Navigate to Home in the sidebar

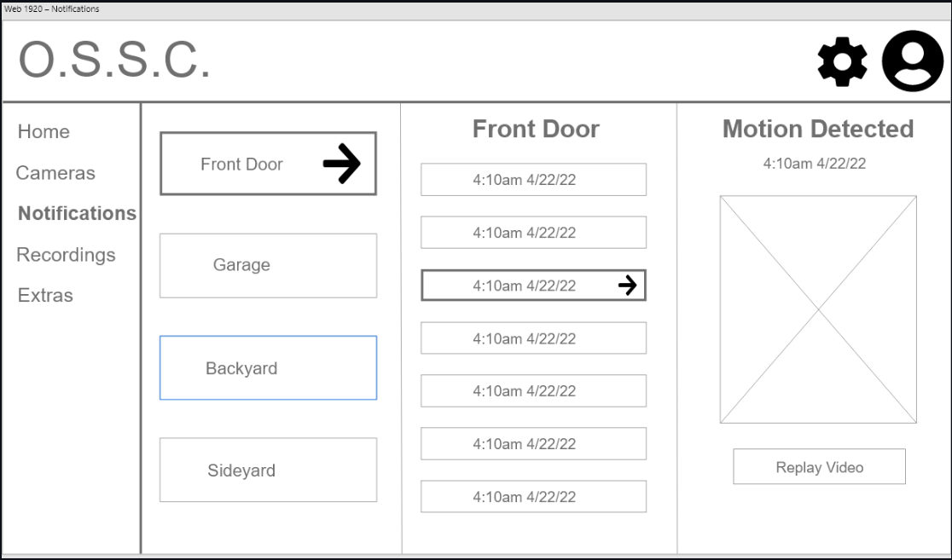point(44,131)
